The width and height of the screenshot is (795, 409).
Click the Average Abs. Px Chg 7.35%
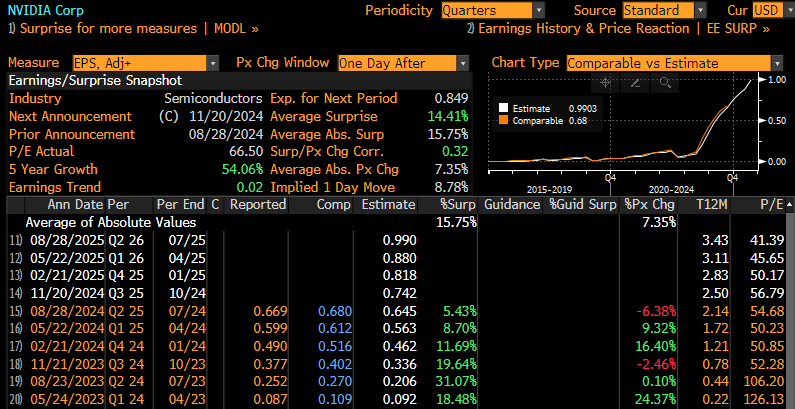(451, 169)
